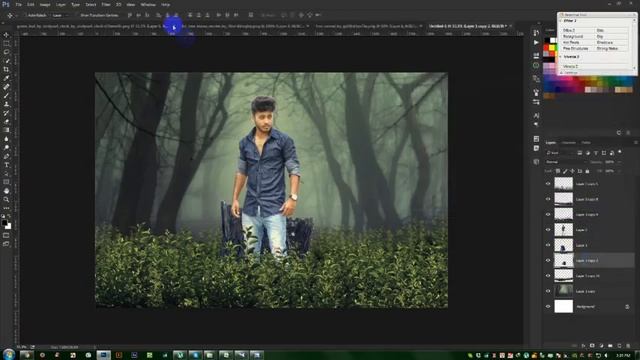Click the Actions play panel icon
The image size is (640, 360).
pyautogui.click(x=536, y=42)
